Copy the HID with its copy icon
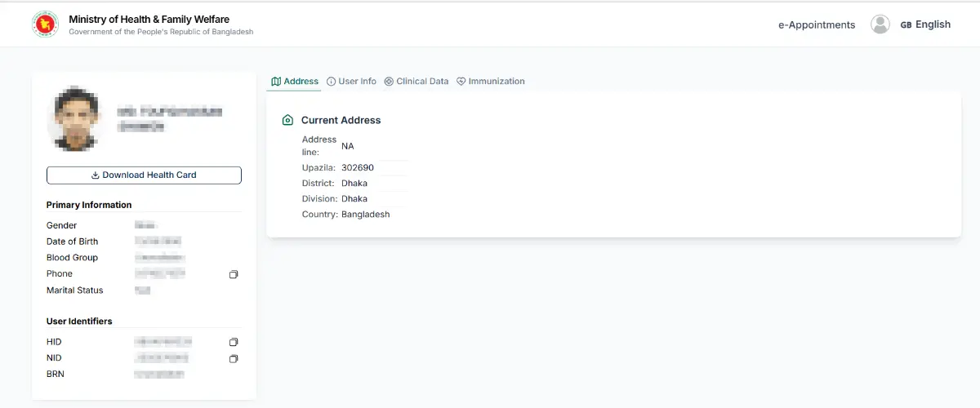Viewport: 980px width, 408px height. point(234,342)
